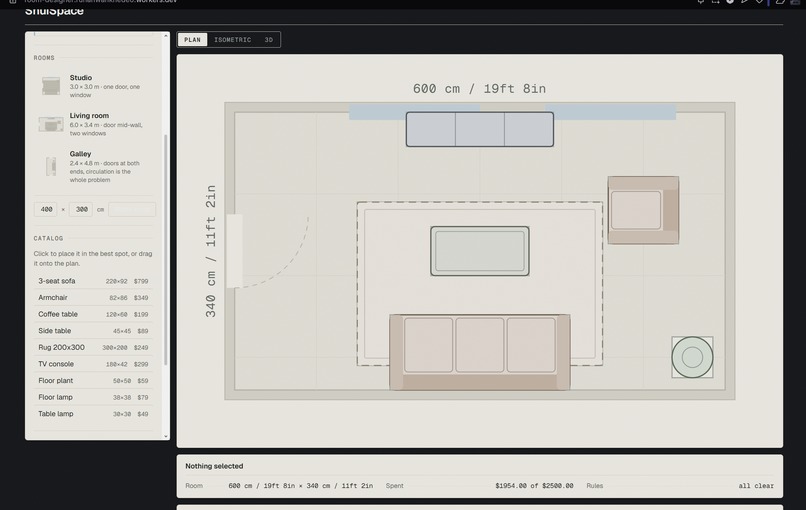Click the sidebar scrollbar down arrow
806x510 pixels.
166,436
